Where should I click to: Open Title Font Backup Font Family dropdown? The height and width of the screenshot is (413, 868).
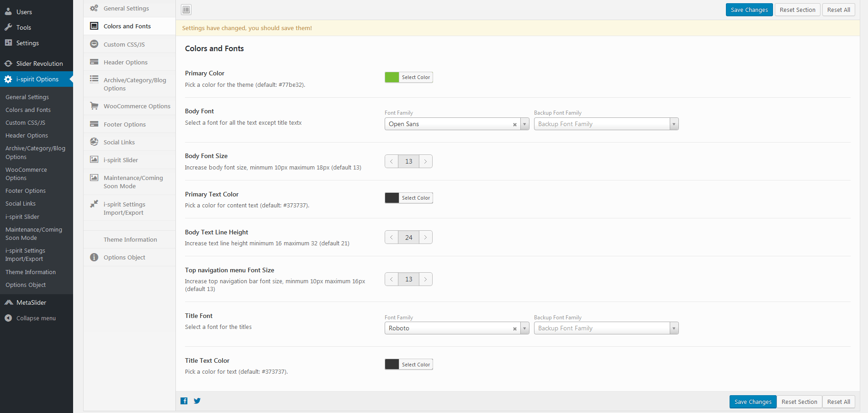(x=606, y=328)
